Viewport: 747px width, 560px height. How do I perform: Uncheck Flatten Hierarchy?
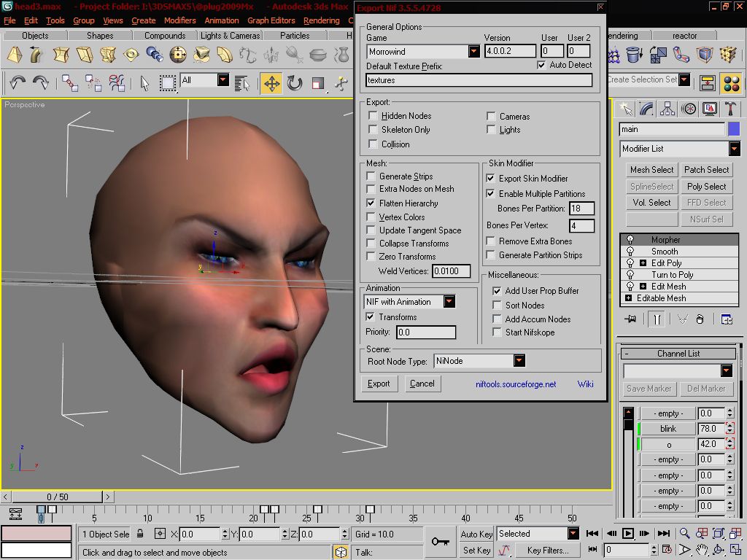(x=371, y=203)
